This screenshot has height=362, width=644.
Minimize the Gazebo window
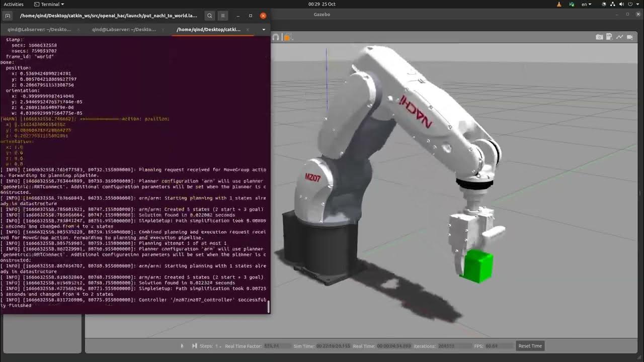tap(617, 14)
